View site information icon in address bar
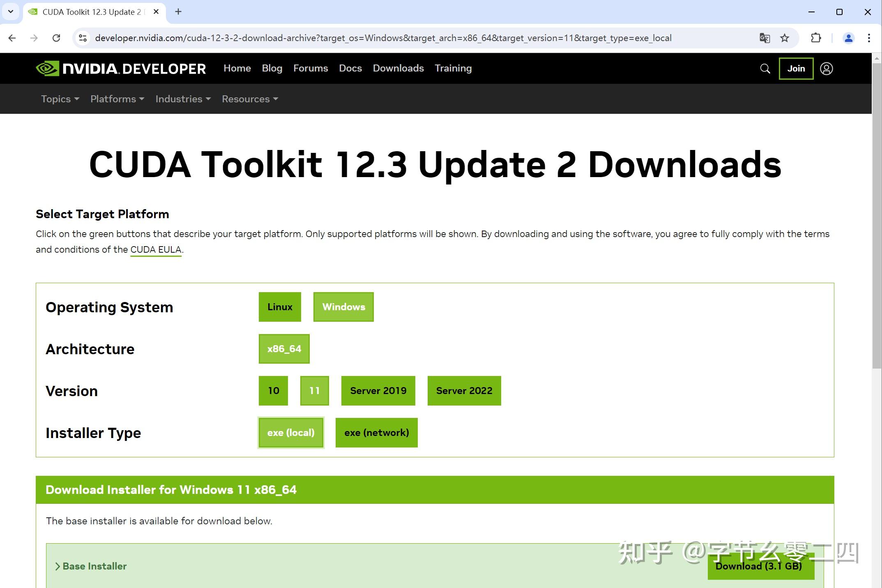The height and width of the screenshot is (588, 882). (x=83, y=38)
